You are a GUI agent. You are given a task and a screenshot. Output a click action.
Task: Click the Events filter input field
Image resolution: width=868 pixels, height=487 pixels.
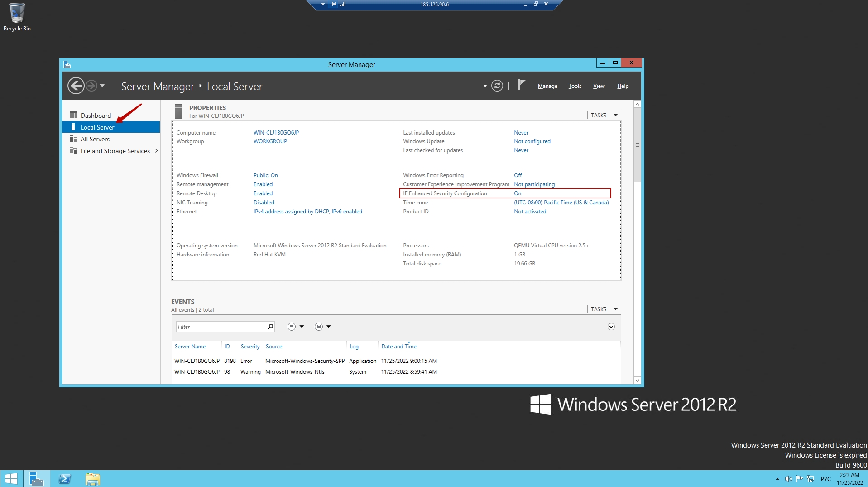tap(221, 327)
